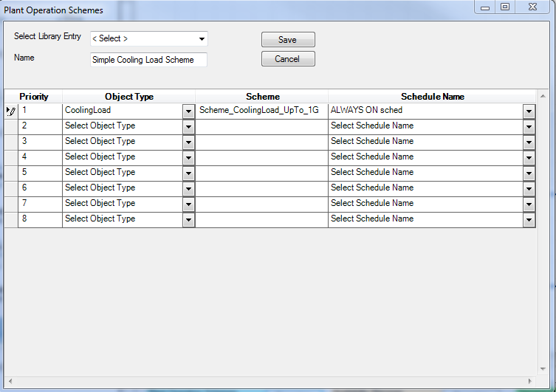Click the row 1 edit pencil indicator

point(10,111)
